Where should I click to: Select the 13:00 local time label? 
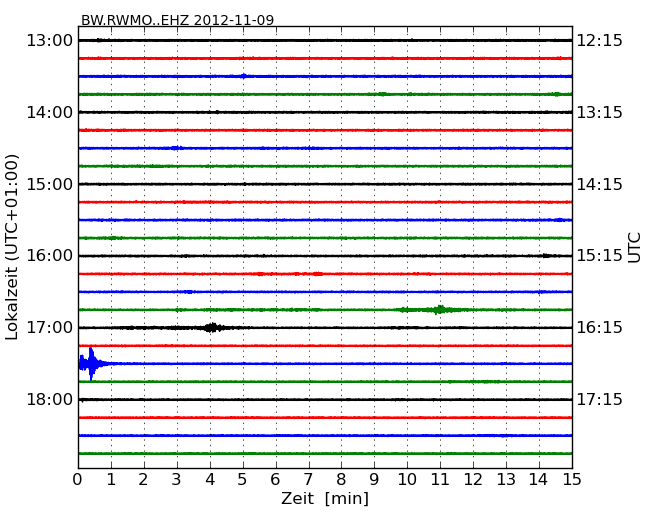tap(50, 41)
